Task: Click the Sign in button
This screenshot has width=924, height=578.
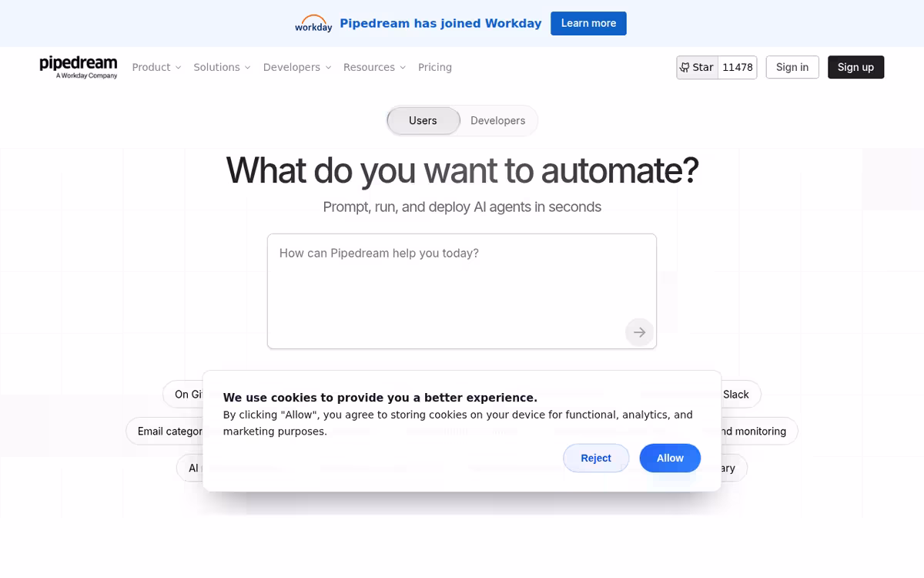Action: [792, 67]
